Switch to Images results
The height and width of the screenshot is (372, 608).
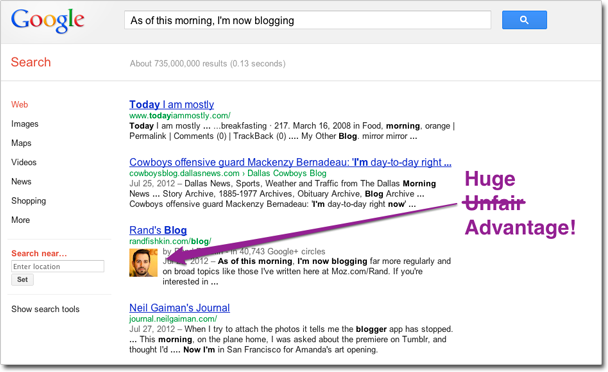pyautogui.click(x=25, y=124)
